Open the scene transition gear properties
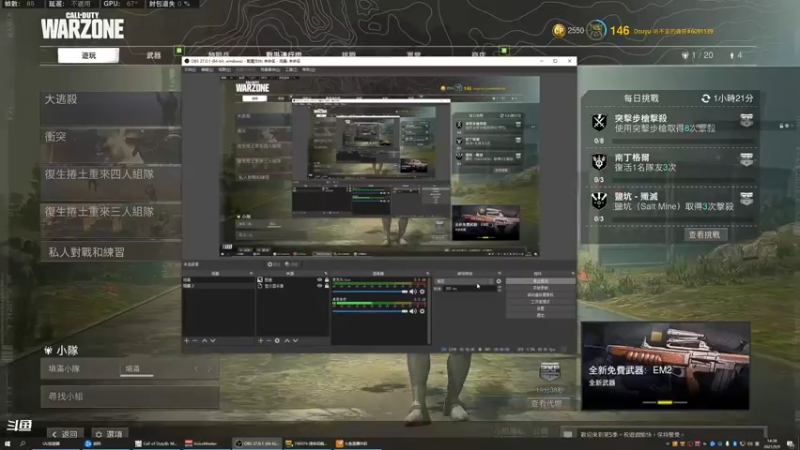 point(499,281)
